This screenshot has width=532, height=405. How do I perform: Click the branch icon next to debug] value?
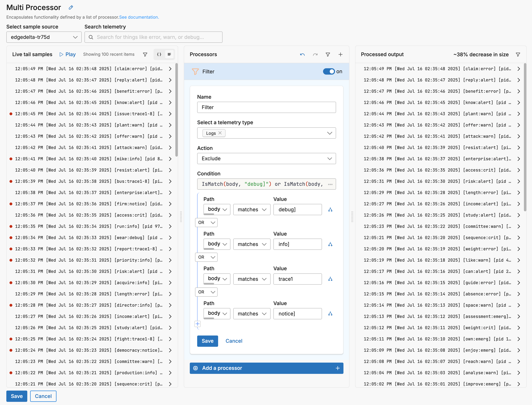tap(330, 210)
